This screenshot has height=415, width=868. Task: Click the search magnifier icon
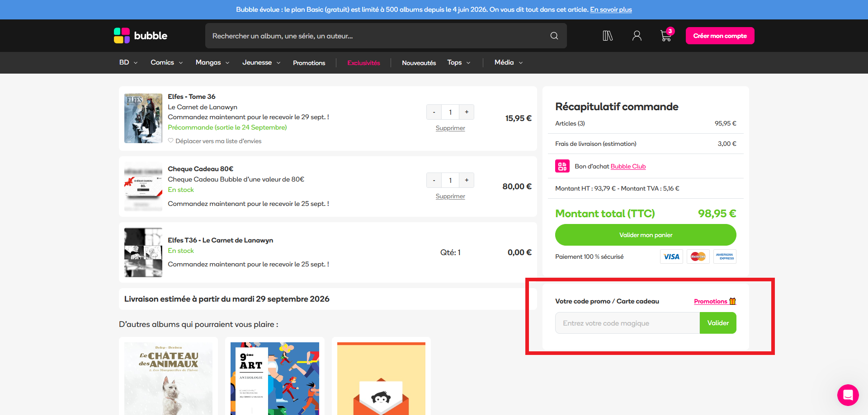point(554,36)
